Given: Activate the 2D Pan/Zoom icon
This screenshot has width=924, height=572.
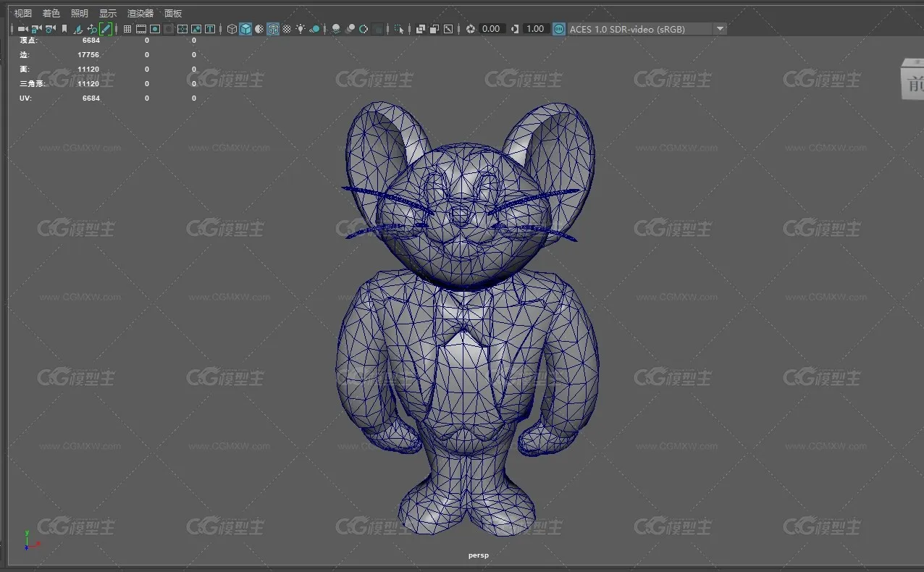Looking at the screenshot, I should tap(92, 29).
